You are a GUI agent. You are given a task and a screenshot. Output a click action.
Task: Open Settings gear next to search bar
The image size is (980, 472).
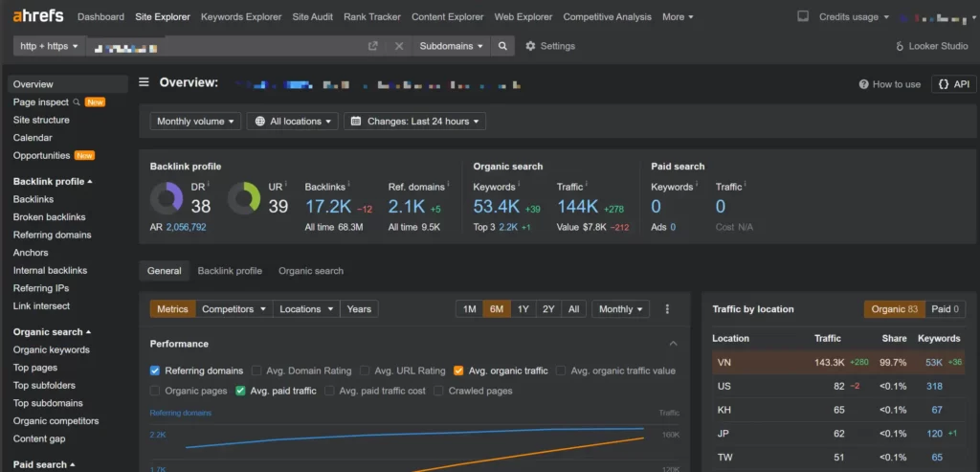coord(550,46)
